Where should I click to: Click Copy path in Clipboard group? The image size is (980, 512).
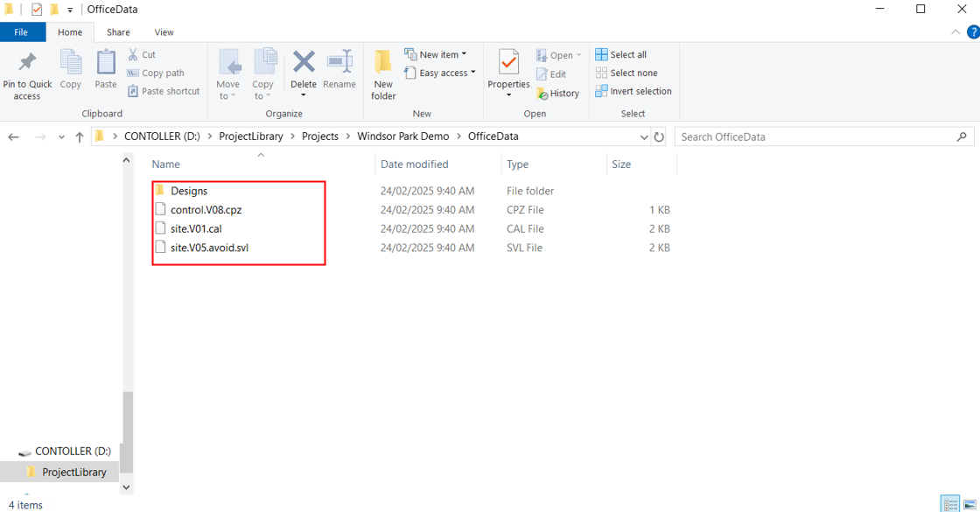point(156,73)
